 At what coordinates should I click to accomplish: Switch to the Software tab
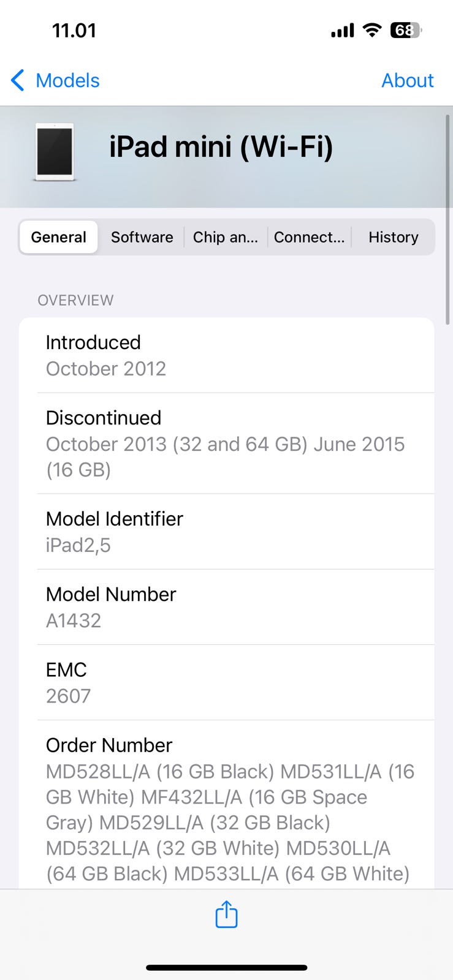click(x=142, y=237)
